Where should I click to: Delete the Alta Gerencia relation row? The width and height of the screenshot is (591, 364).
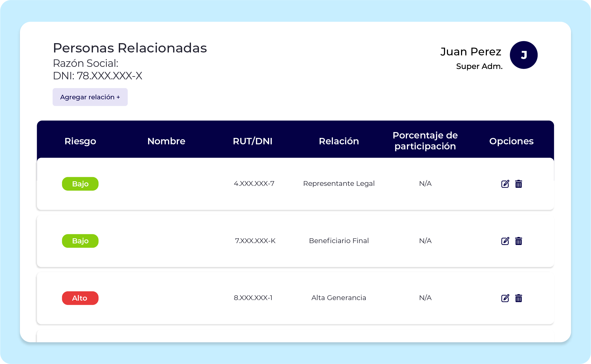518,298
